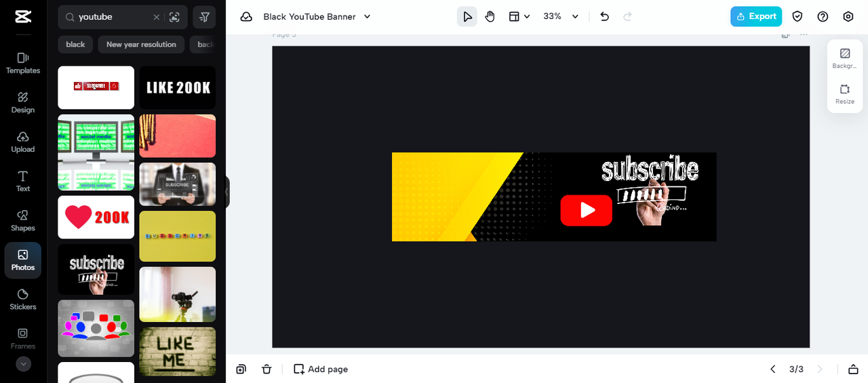Click the 3/3 page indicator
This screenshot has height=383, width=868.
[x=796, y=369]
